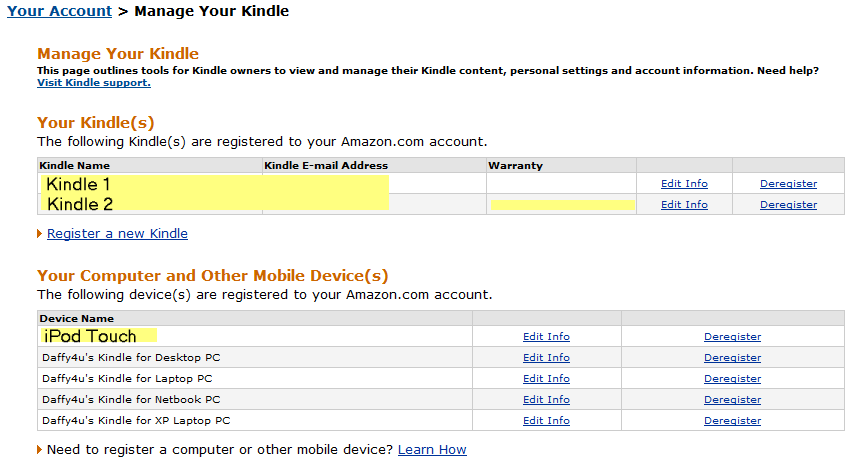
Task: Deregister Kindle for Netbook PC
Action: tap(732, 400)
